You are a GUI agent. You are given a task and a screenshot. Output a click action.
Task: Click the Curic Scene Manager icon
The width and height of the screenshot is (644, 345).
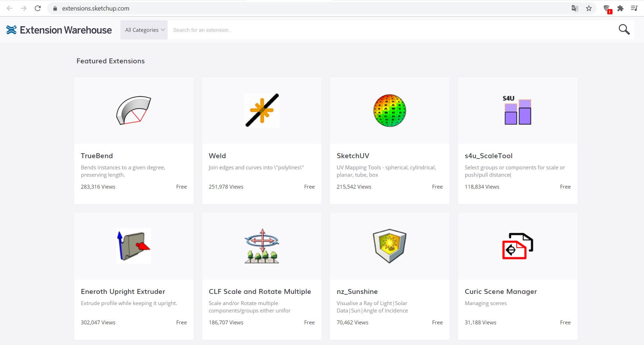[x=517, y=246]
